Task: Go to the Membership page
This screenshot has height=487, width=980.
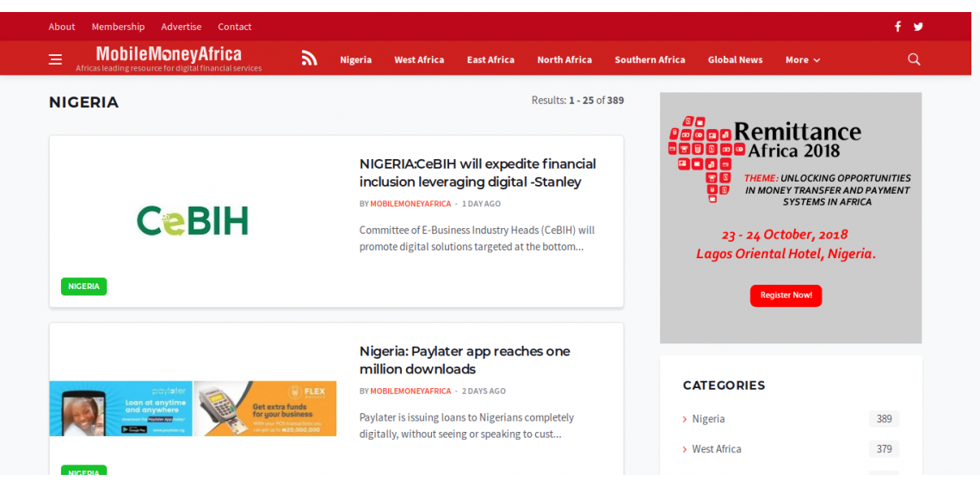Action: coord(118,27)
